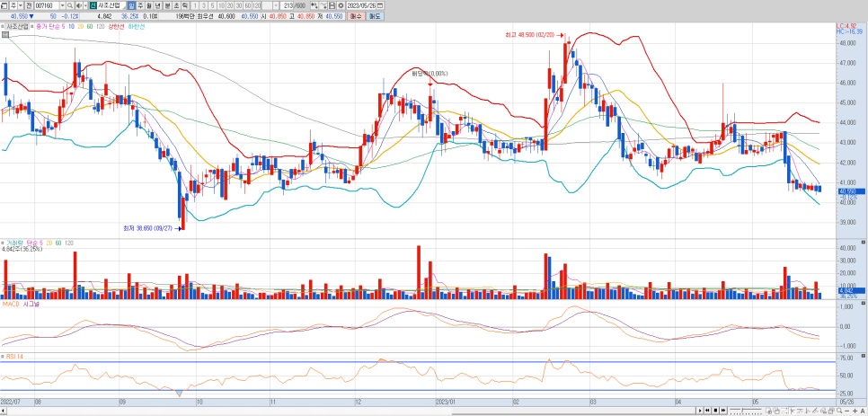Click the interval 5 button
Viewport: 868px width, 416px height.
213,5
